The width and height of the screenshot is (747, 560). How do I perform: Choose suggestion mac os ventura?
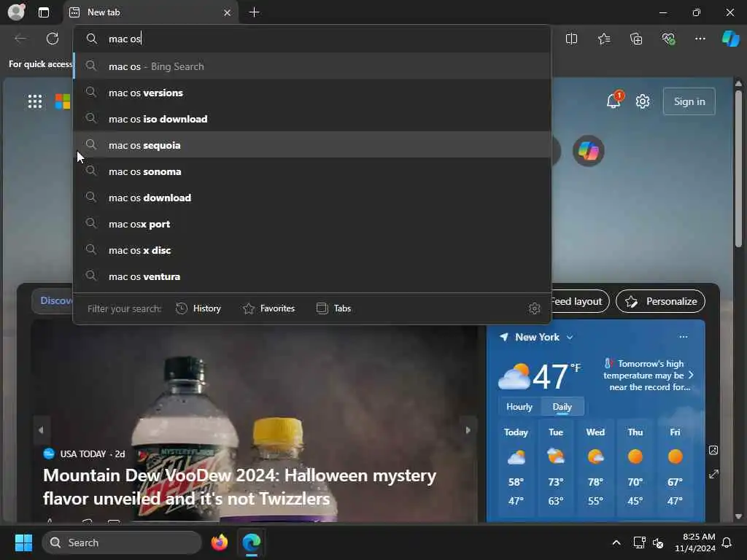click(312, 276)
